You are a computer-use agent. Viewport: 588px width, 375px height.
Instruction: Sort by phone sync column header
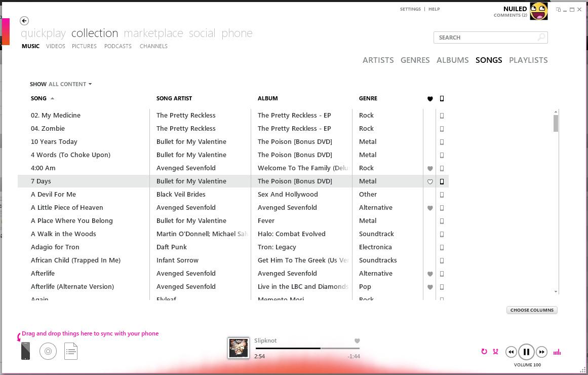(x=442, y=99)
